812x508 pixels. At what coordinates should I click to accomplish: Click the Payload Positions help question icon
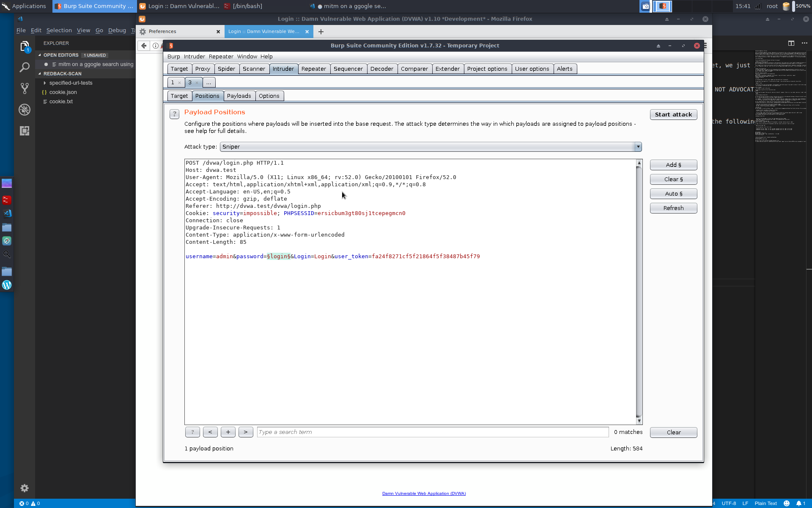point(174,114)
